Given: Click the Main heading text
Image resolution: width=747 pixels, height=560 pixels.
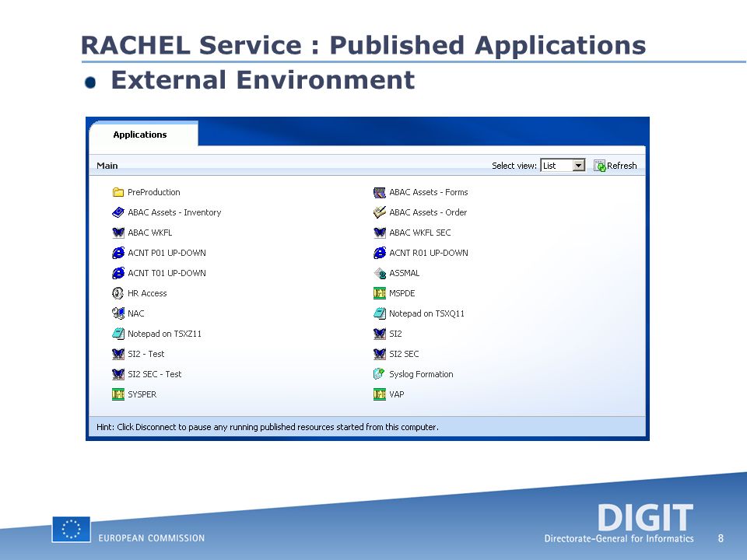Looking at the screenshot, I should pos(107,166).
